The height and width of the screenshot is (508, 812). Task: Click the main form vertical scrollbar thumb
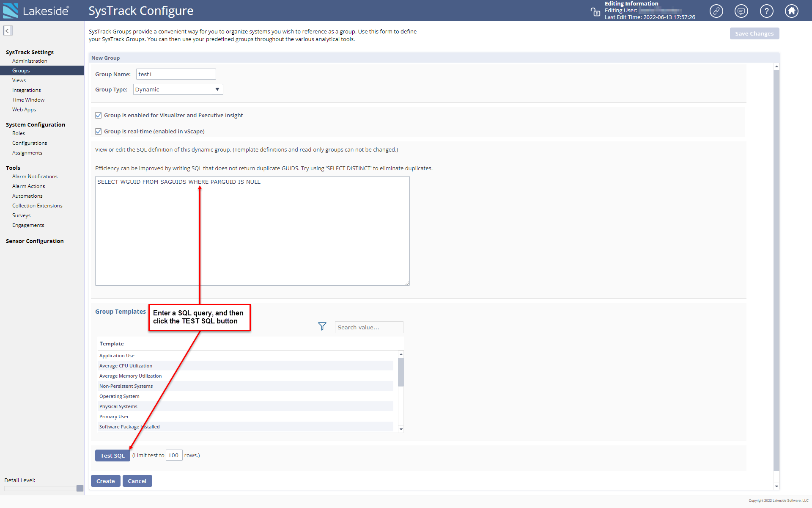(x=776, y=271)
